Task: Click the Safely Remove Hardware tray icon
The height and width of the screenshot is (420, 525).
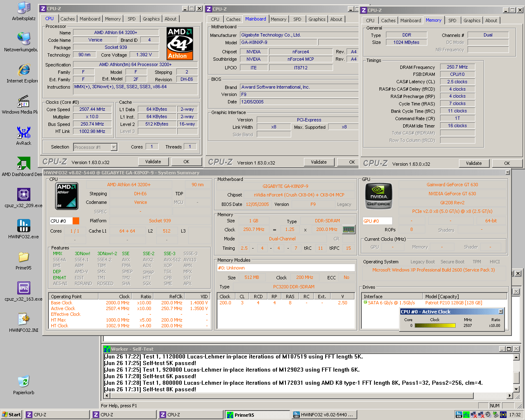Action: point(495,415)
